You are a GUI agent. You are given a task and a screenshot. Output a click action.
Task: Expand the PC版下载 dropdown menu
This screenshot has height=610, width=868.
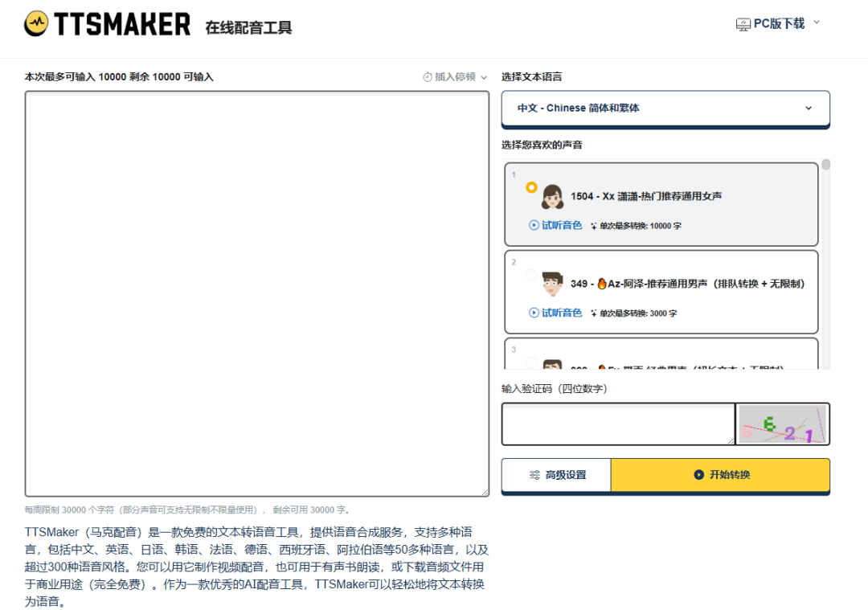(815, 23)
